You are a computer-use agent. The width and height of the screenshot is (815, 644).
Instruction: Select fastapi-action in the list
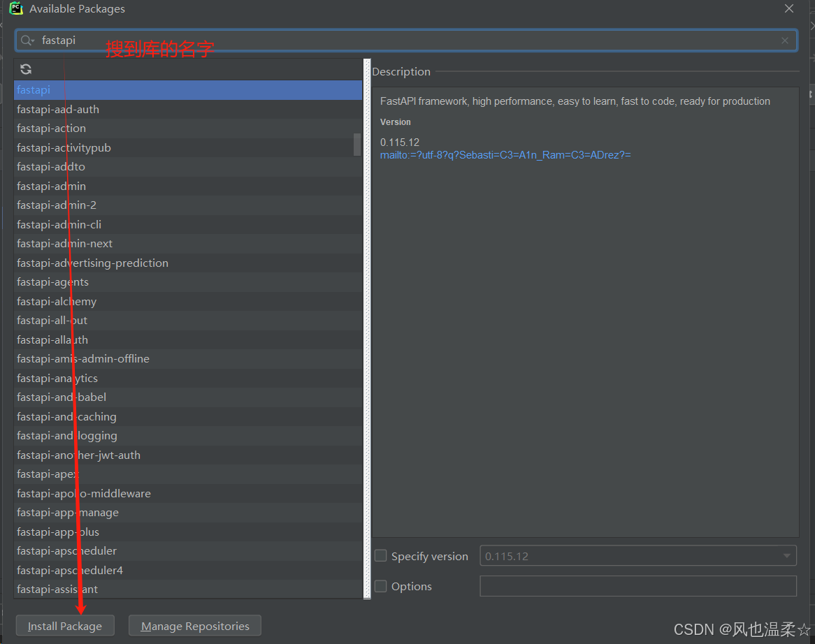pos(188,129)
